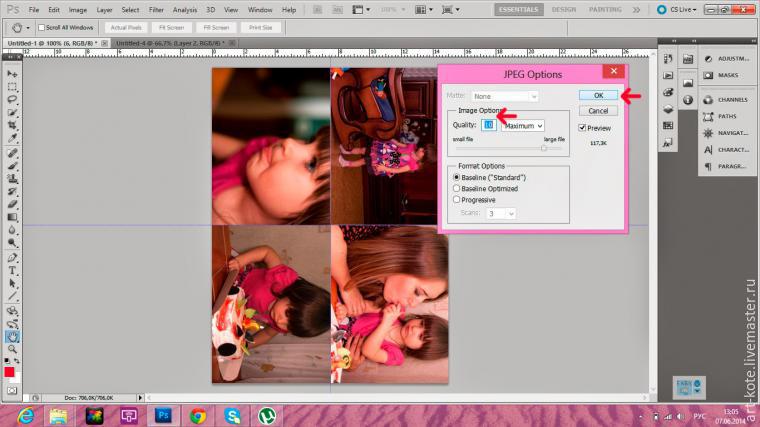Choose the Zoom tool in toolbox
The height and width of the screenshot is (427, 760).
coord(13,349)
